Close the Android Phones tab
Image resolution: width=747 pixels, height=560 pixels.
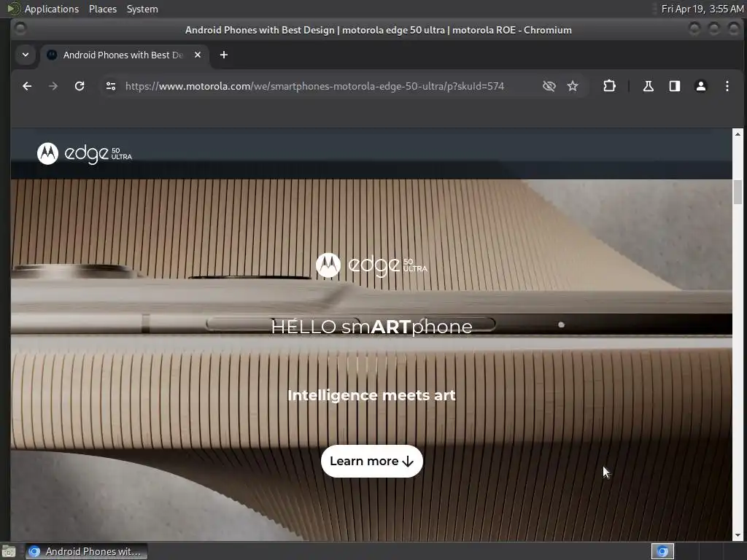(198, 55)
